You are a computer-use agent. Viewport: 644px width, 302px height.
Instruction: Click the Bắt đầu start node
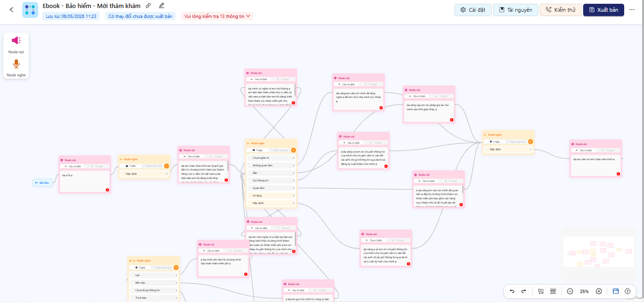pos(42,182)
